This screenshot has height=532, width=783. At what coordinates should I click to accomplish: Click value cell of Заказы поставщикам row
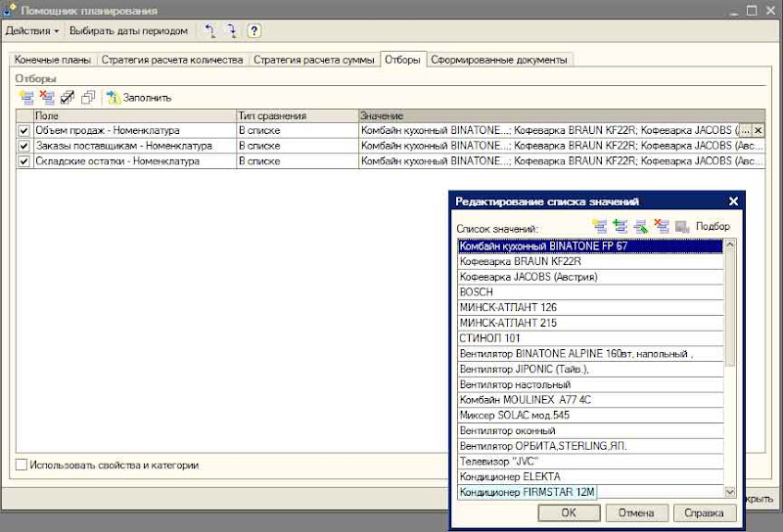tap(562, 147)
